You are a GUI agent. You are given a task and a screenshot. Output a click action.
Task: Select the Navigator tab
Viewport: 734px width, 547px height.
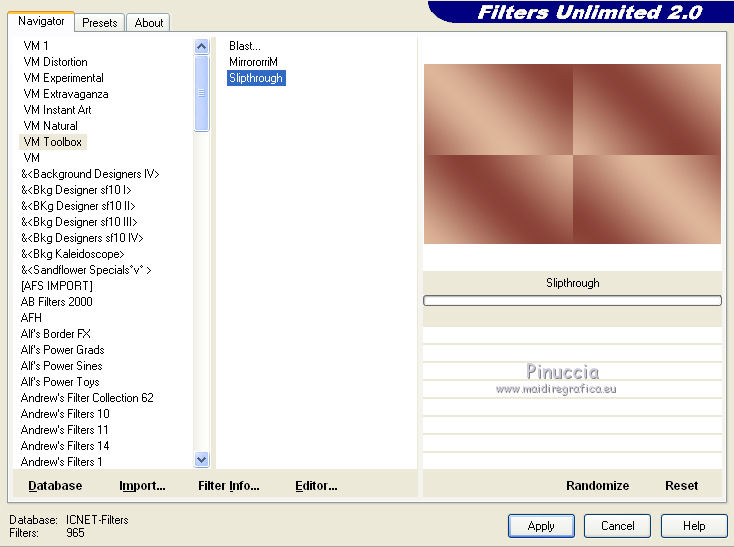coord(41,21)
